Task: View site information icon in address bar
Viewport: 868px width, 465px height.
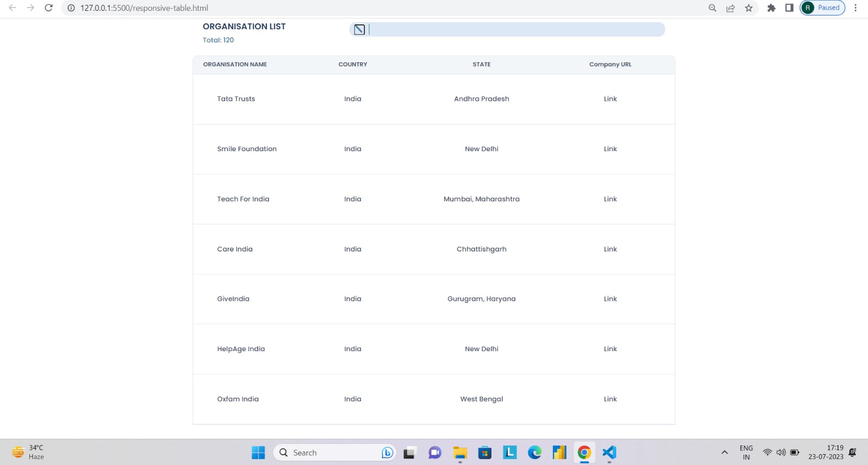Action: [x=71, y=8]
